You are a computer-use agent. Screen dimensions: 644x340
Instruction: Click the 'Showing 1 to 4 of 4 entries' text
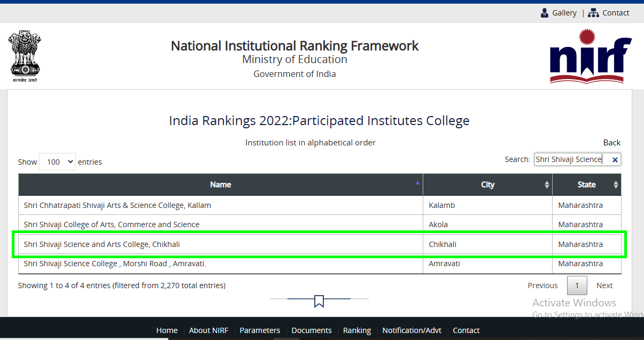tap(122, 285)
